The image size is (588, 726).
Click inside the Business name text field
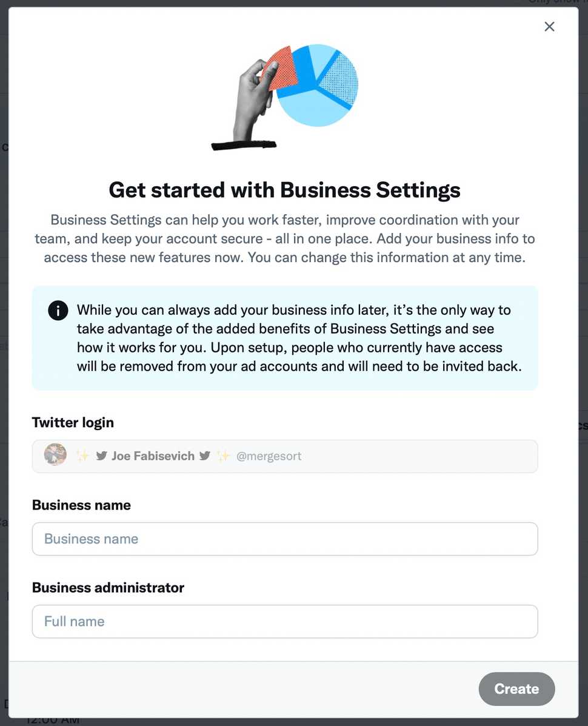(285, 539)
